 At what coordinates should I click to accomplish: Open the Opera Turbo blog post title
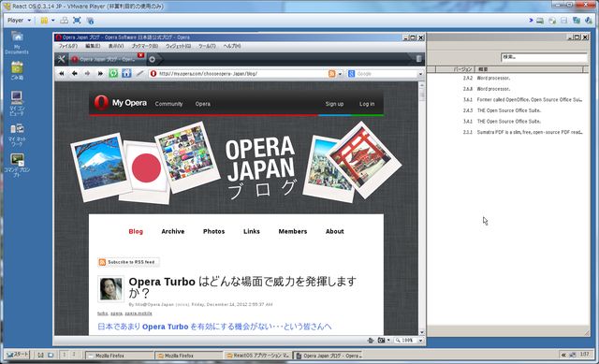[x=242, y=287]
